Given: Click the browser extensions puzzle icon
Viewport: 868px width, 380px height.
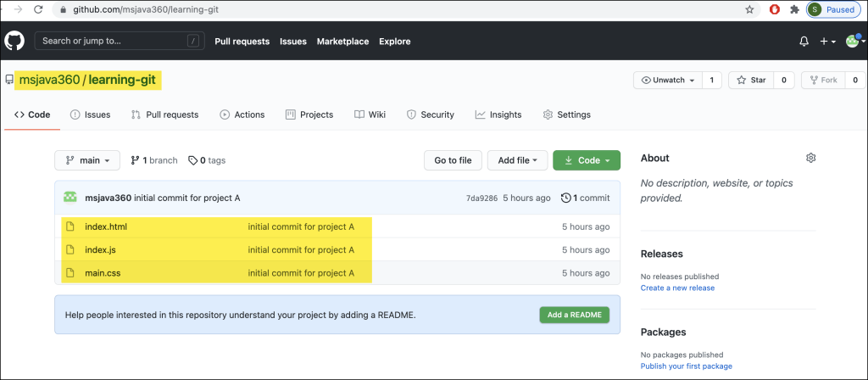Looking at the screenshot, I should click(794, 9).
